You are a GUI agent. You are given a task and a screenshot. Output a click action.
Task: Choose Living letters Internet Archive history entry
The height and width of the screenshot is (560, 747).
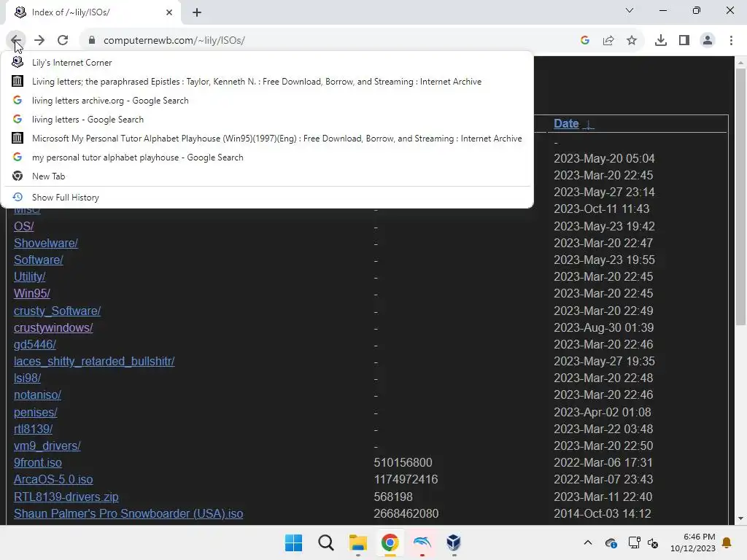267,82
